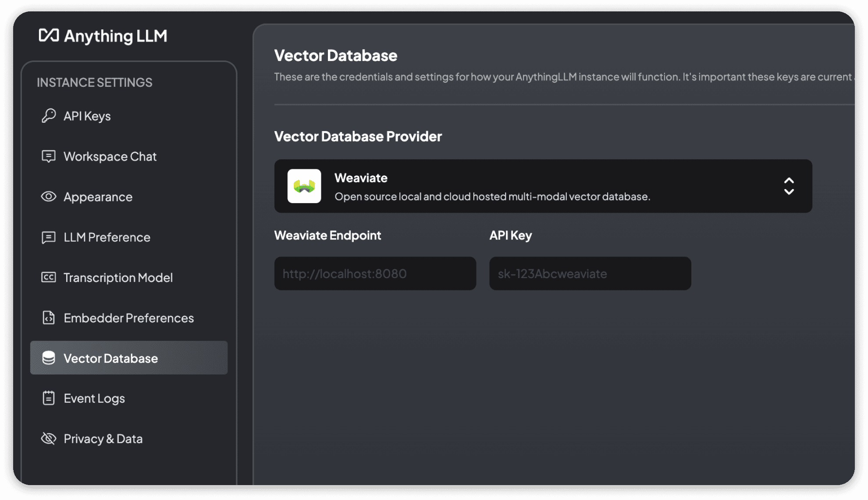This screenshot has width=868, height=500.
Task: Click the Appearance eye icon
Action: 49,196
